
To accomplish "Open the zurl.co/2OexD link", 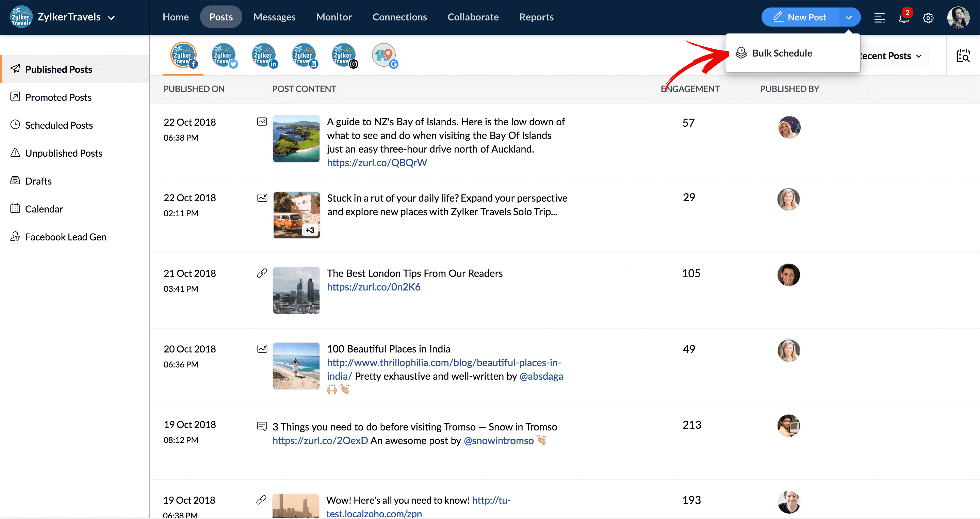I will [320, 441].
